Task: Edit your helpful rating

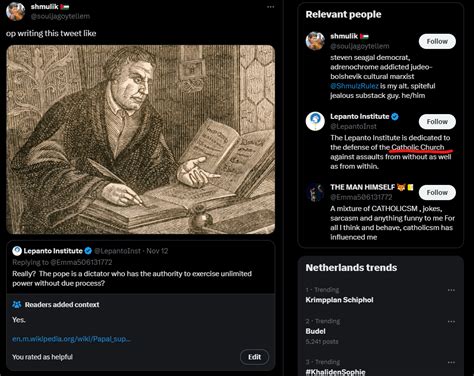Action: click(x=254, y=357)
